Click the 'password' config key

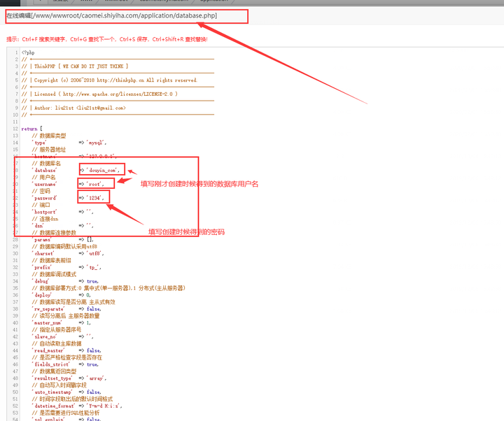tap(44, 198)
